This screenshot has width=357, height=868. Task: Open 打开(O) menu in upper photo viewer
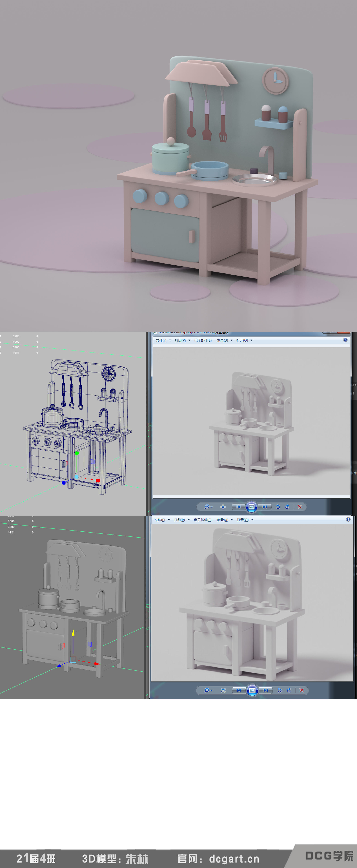click(244, 340)
